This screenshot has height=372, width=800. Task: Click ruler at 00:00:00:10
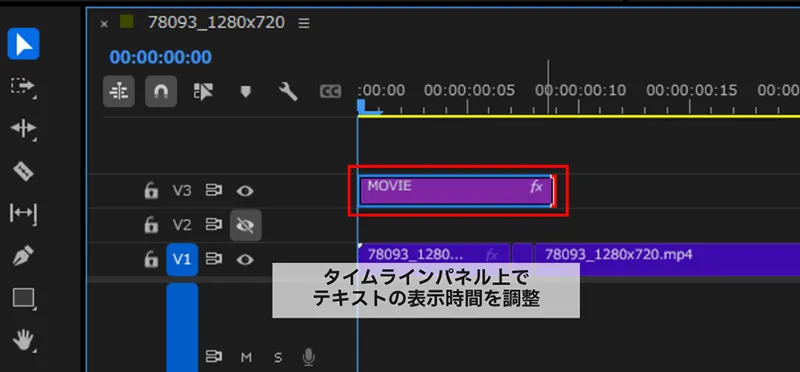[x=580, y=91]
